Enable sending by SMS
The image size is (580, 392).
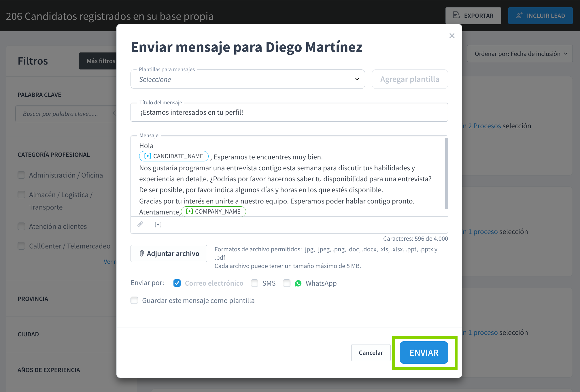(254, 283)
